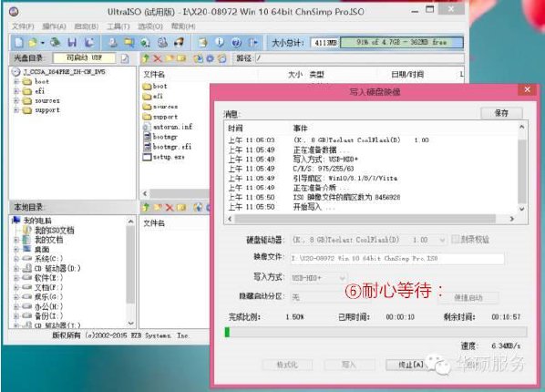The width and height of the screenshot is (545, 392).
Task: Click the Open CD/DVD disc icon
Action: click(55, 43)
